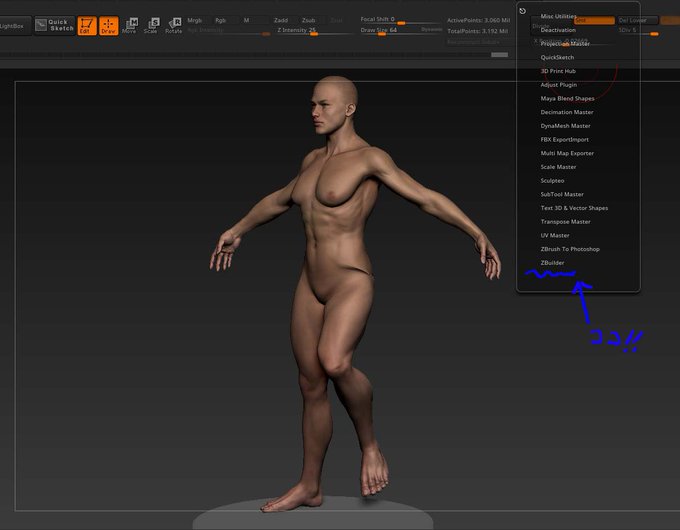Viewport: 680px width, 530px height.
Task: Enable Zsub sculpt mode
Action: (308, 20)
